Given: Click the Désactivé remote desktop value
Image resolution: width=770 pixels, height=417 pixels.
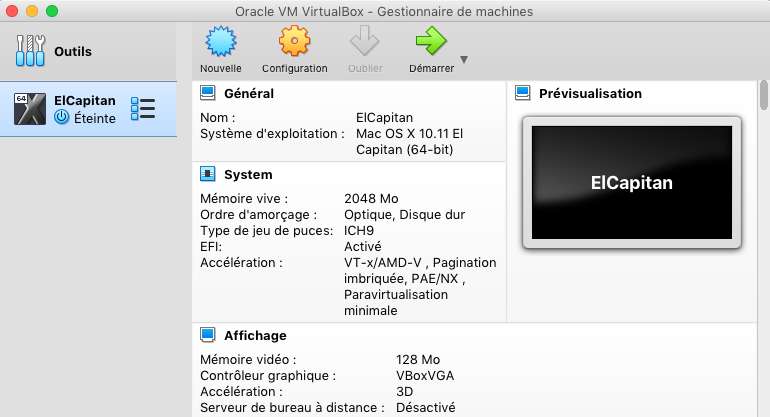Looking at the screenshot, I should coord(426,408).
